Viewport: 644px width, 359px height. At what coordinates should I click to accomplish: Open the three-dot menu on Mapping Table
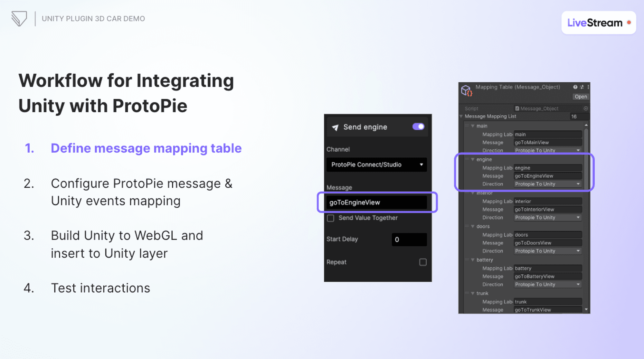click(x=588, y=87)
